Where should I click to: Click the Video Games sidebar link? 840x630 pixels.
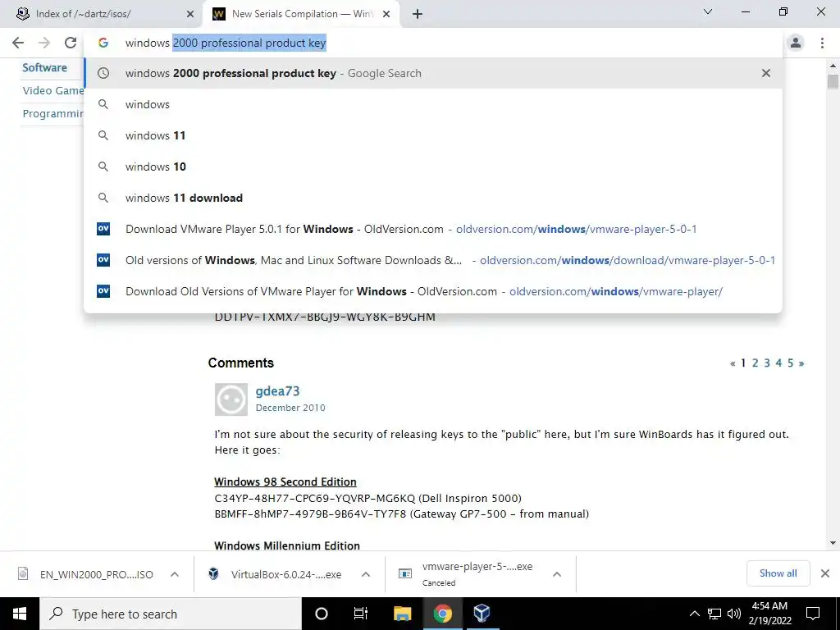(x=53, y=90)
